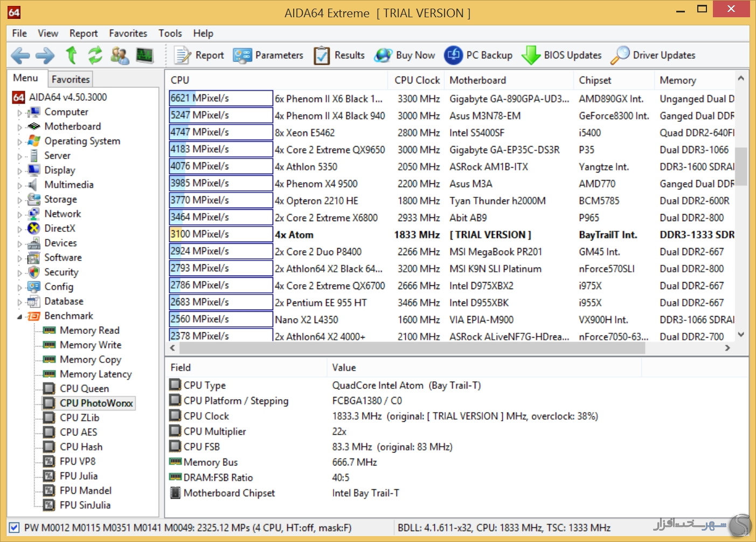Go forward with the blue right arrow

pyautogui.click(x=45, y=55)
